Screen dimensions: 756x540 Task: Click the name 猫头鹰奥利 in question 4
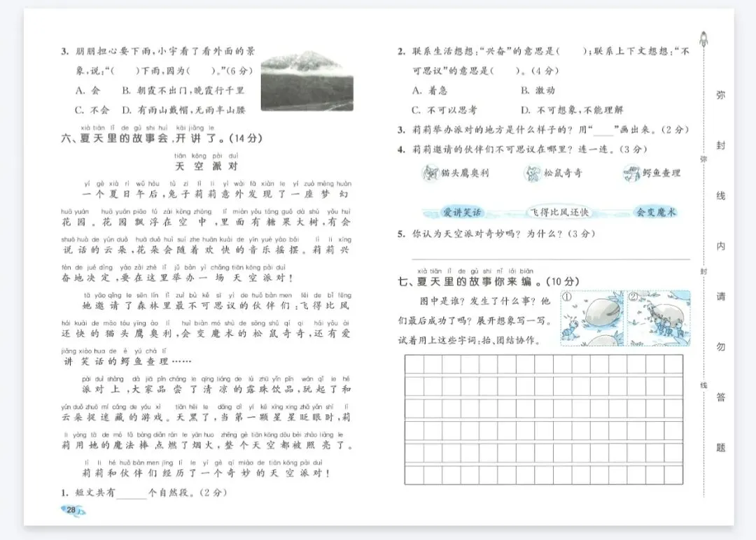pyautogui.click(x=465, y=173)
